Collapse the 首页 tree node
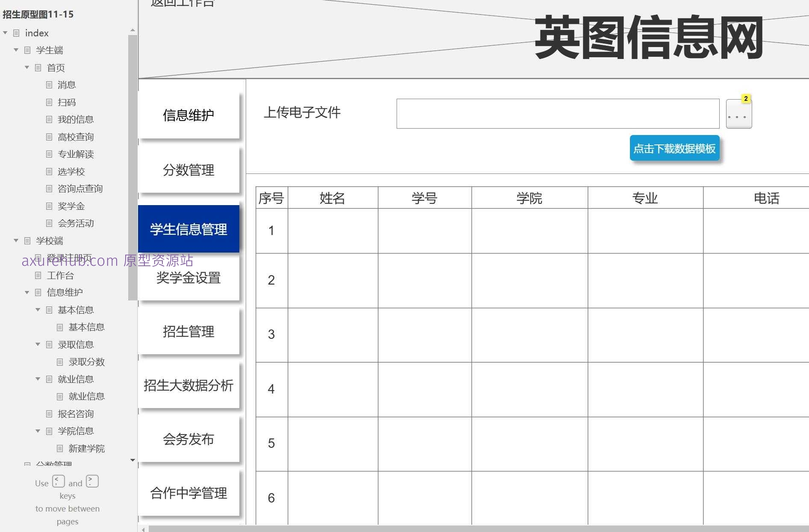The height and width of the screenshot is (532, 809). (x=26, y=68)
